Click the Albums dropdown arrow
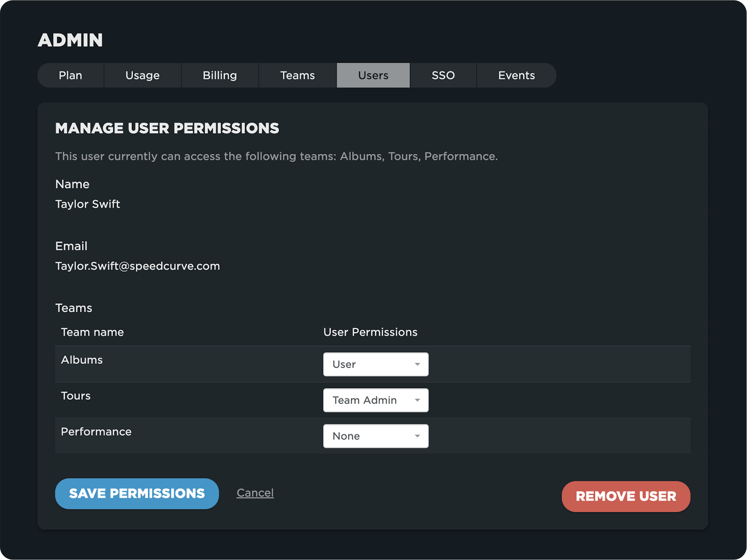This screenshot has width=747, height=560. 417,364
